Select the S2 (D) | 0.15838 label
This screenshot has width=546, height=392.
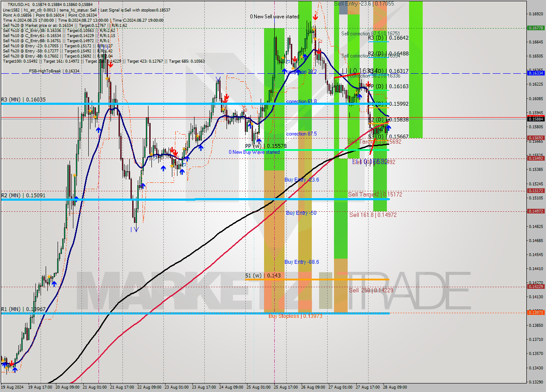coord(388,120)
